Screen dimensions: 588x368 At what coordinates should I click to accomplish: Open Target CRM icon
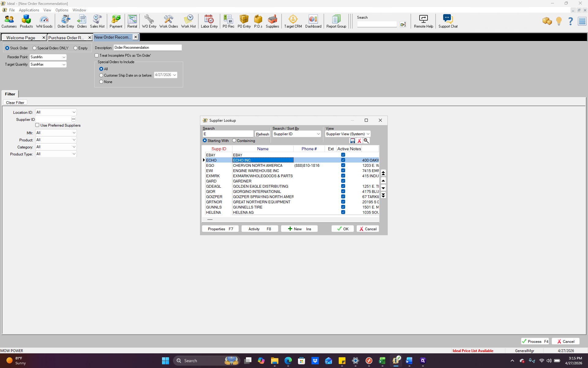pyautogui.click(x=293, y=21)
